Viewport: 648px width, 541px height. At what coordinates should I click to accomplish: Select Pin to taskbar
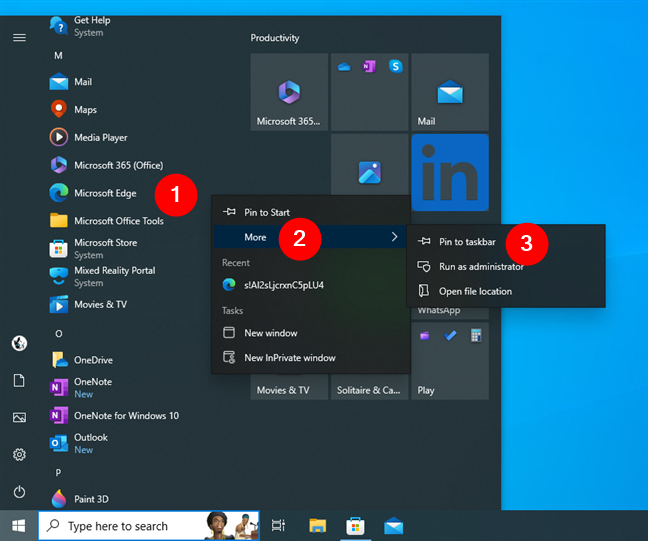(467, 242)
